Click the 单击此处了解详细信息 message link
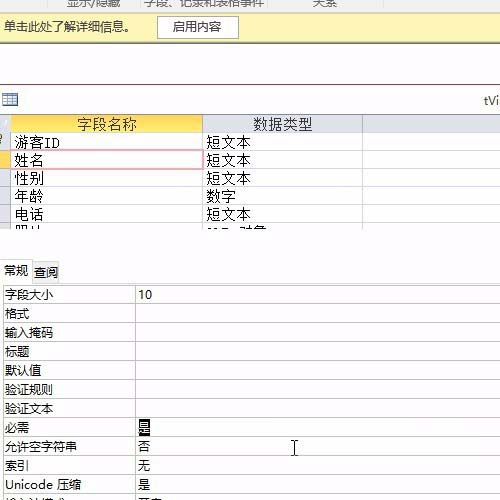 (67, 26)
